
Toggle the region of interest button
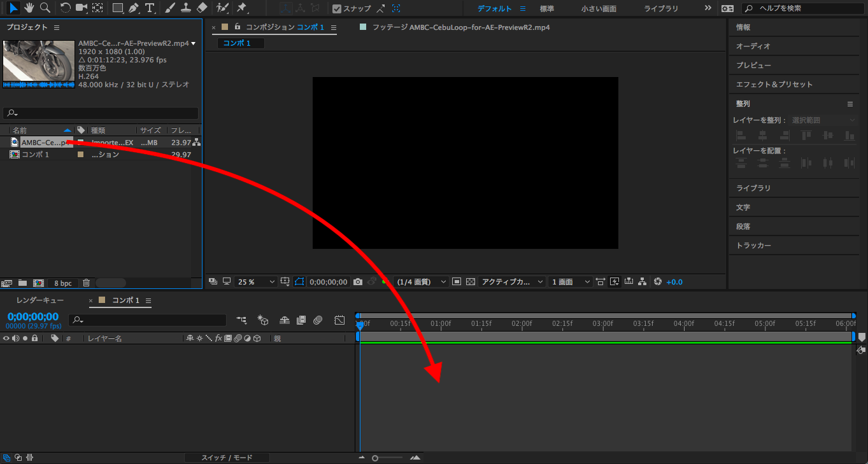[457, 281]
